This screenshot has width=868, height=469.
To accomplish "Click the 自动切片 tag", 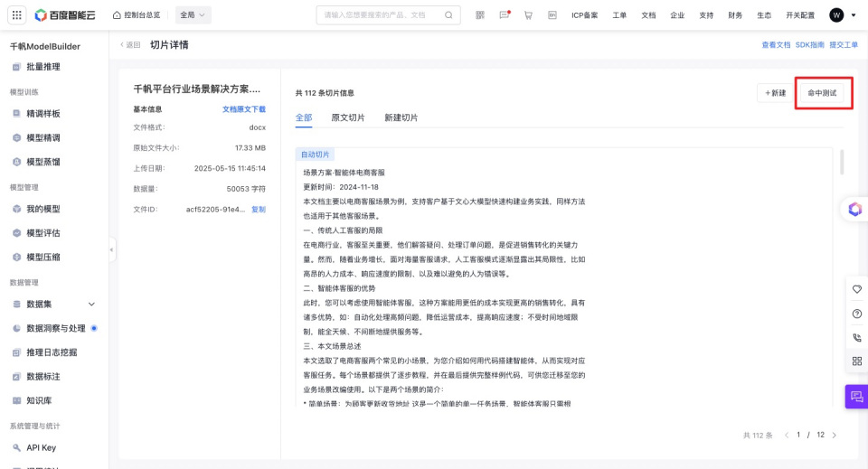I will coord(315,155).
